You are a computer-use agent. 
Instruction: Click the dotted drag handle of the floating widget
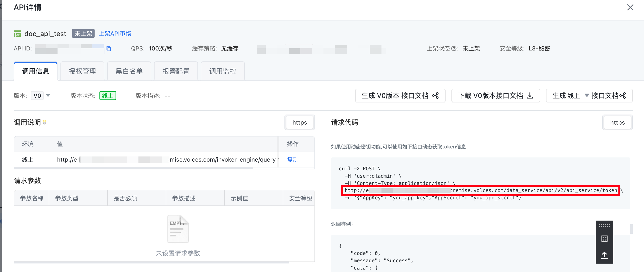tap(604, 225)
